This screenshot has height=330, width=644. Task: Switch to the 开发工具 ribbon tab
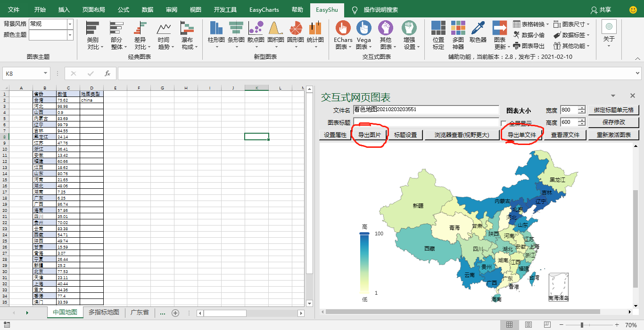pyautogui.click(x=225, y=9)
